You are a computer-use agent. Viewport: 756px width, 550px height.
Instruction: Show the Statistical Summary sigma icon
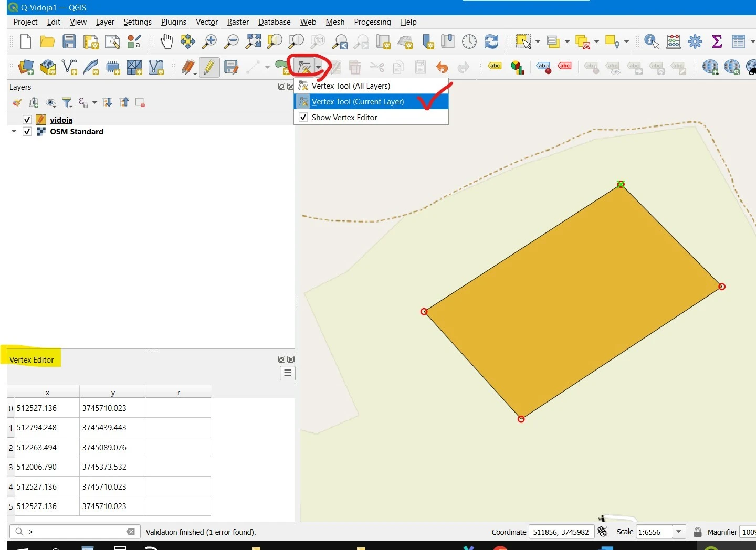tap(717, 41)
